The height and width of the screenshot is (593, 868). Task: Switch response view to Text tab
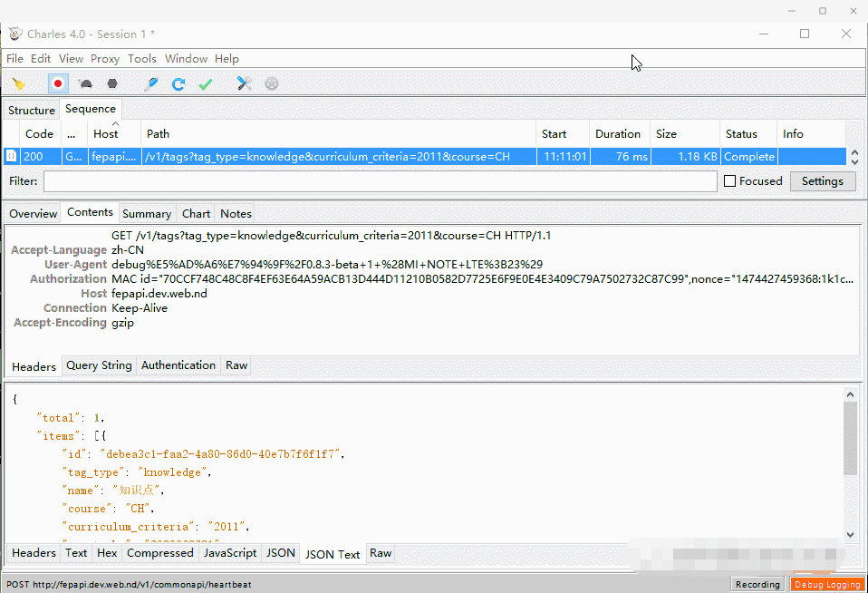click(76, 553)
